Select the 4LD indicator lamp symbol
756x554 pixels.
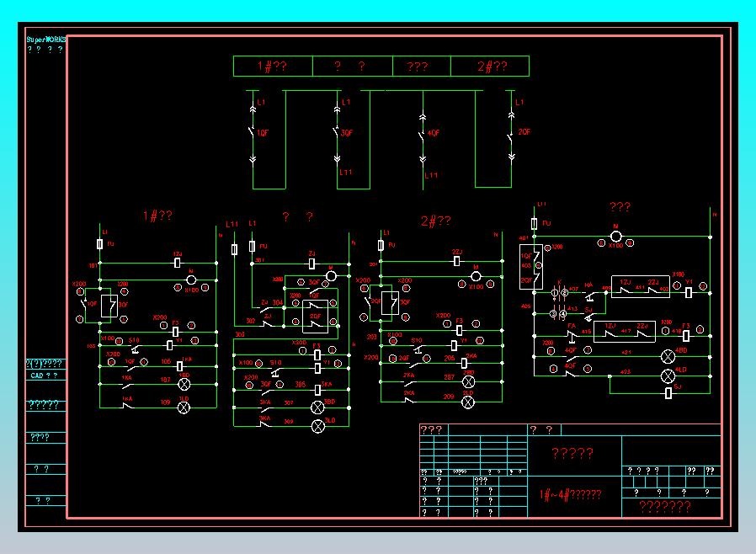tap(668, 376)
